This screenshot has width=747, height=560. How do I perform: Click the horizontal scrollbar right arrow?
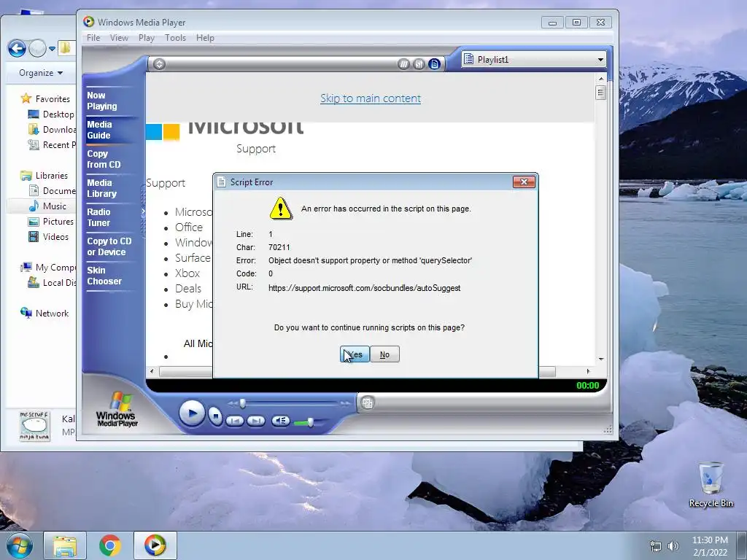[589, 371]
